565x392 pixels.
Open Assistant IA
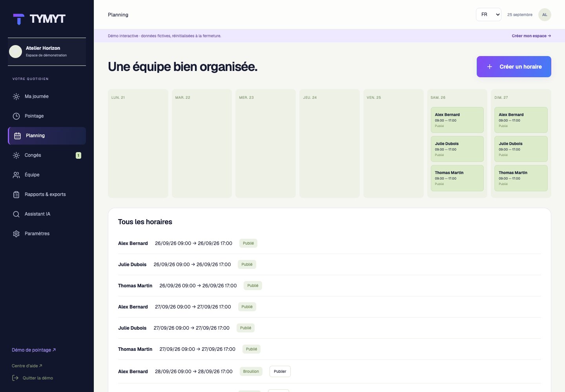point(47,214)
